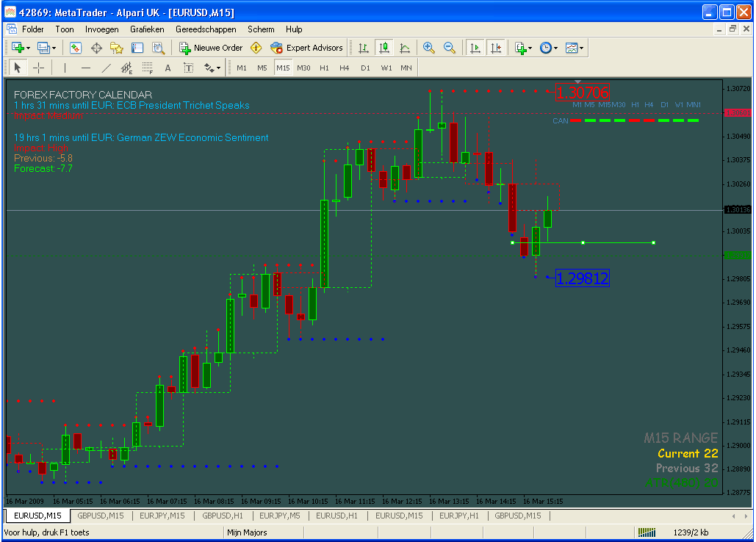Screen dimensions: 756x542
Task: Open the Strategy Tester magnifier icon
Action: tap(158, 48)
